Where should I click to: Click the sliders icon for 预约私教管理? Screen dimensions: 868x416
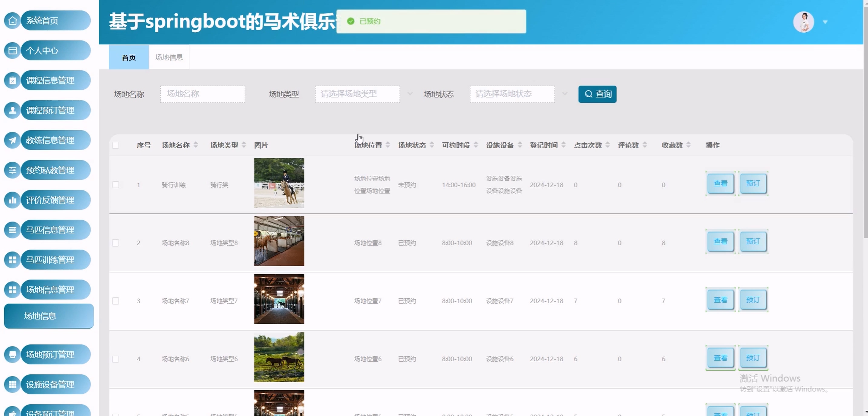pyautogui.click(x=12, y=170)
